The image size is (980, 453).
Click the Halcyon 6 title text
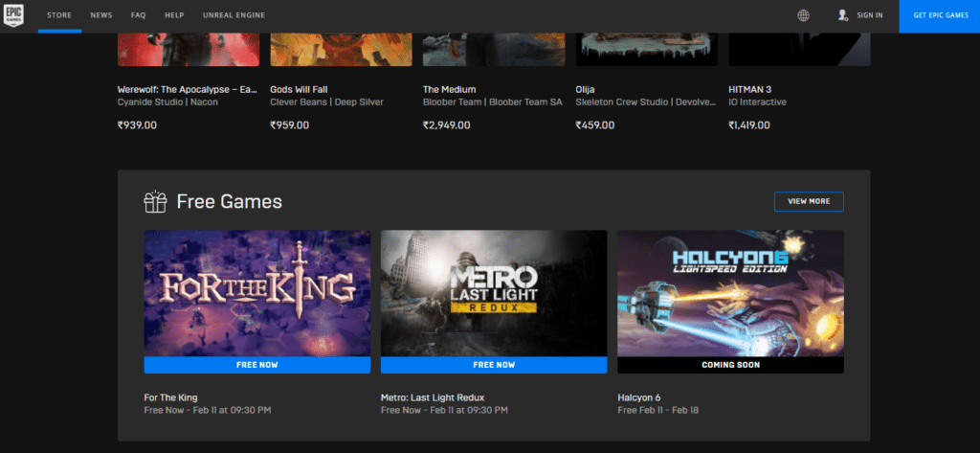point(638,398)
